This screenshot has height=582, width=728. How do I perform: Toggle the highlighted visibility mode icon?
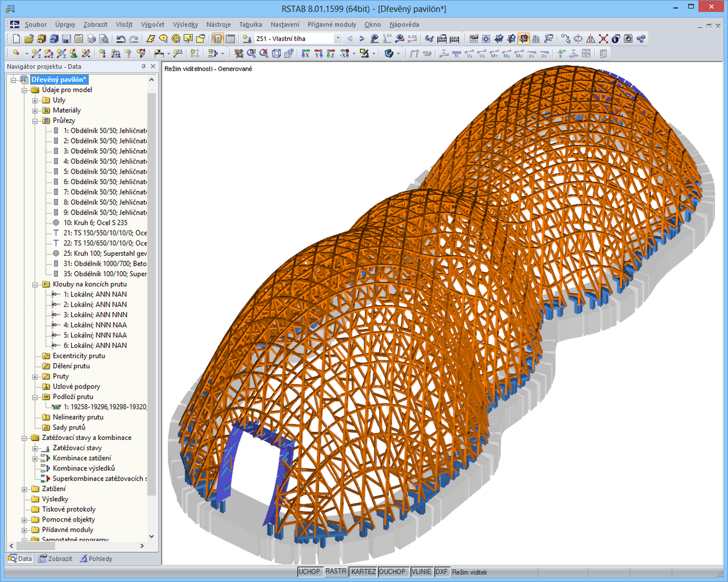tap(524, 38)
